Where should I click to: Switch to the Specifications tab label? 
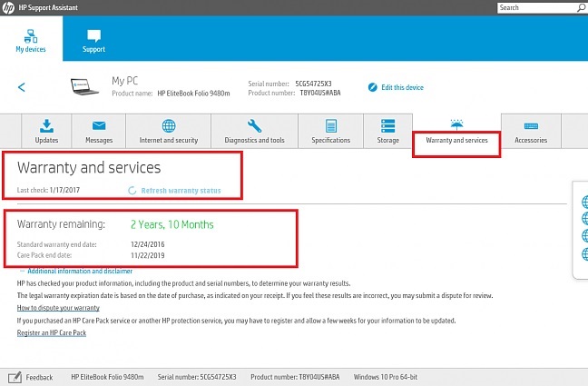330,140
